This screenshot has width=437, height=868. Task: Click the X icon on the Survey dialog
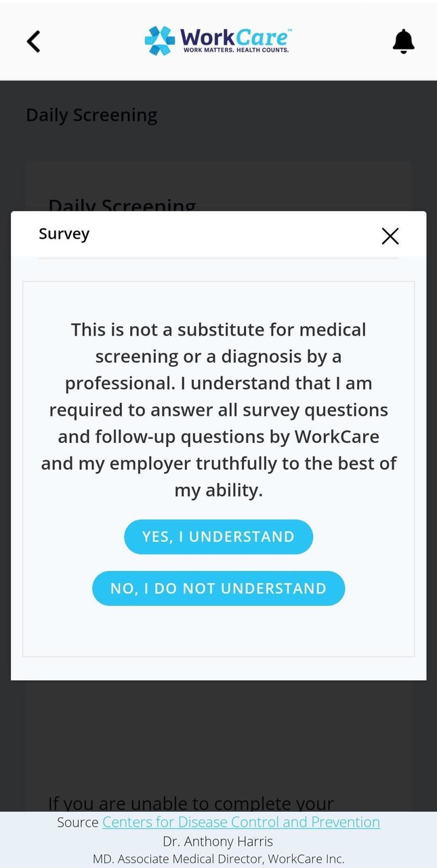coord(390,236)
